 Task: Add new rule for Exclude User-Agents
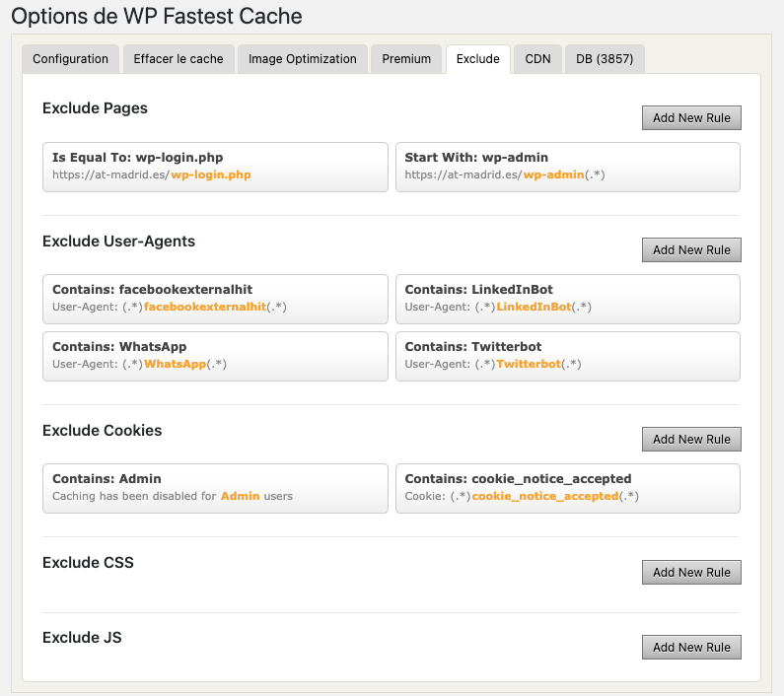(691, 250)
